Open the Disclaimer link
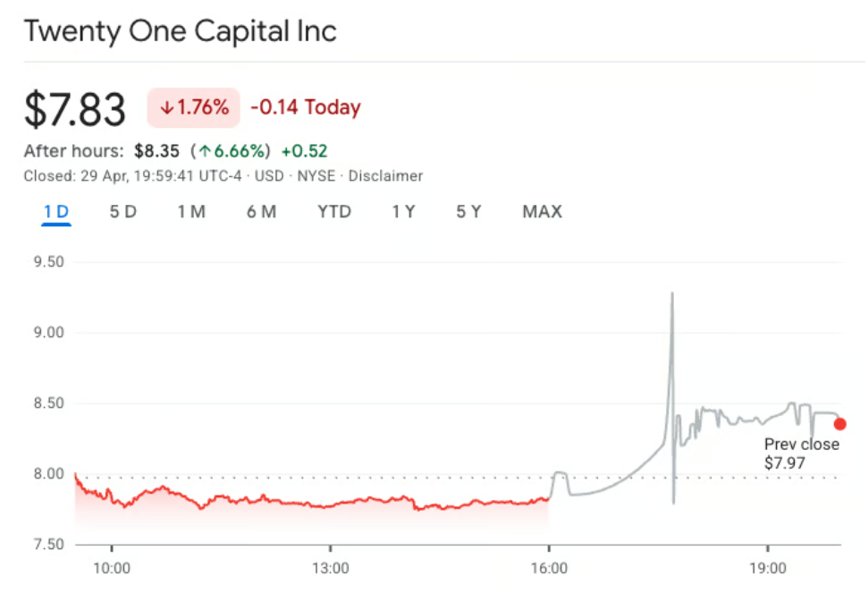 coord(385,176)
